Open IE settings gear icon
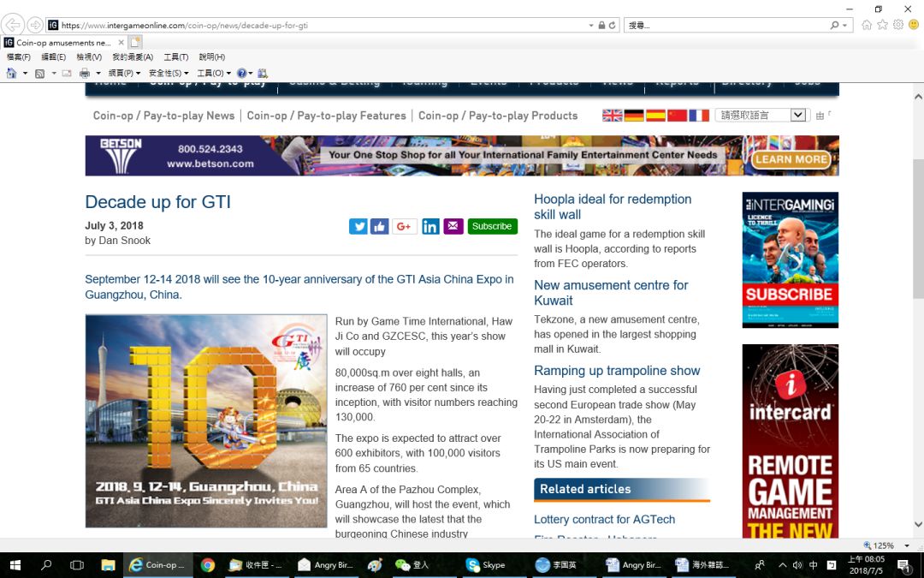924x578 pixels. click(898, 25)
